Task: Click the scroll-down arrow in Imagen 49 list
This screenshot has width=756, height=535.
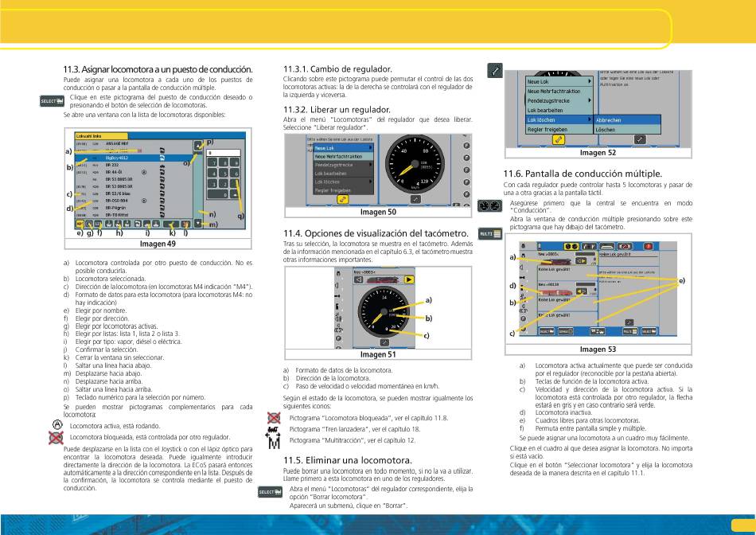Action: [x=198, y=224]
